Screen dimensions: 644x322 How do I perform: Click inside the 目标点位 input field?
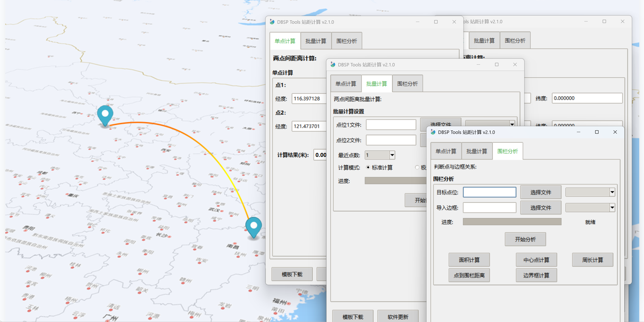[489, 192]
